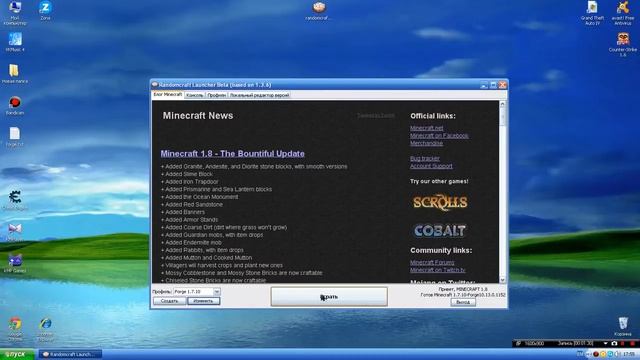Select Randomcraft Launcher taskbar button

70,354
